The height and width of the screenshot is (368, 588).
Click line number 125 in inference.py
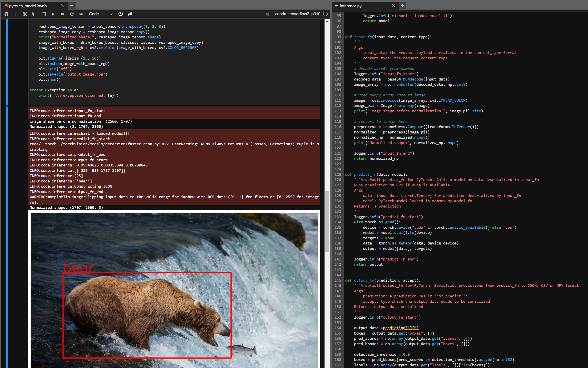tap(337, 175)
